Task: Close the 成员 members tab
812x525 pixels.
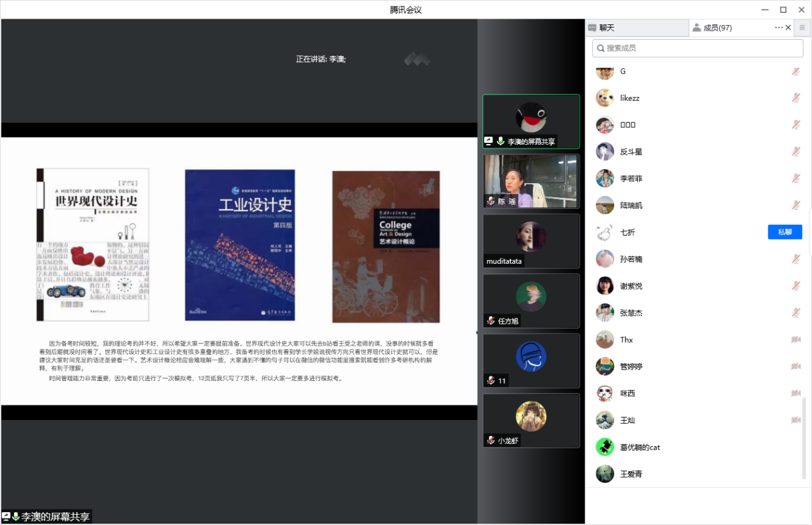Action: click(x=788, y=28)
